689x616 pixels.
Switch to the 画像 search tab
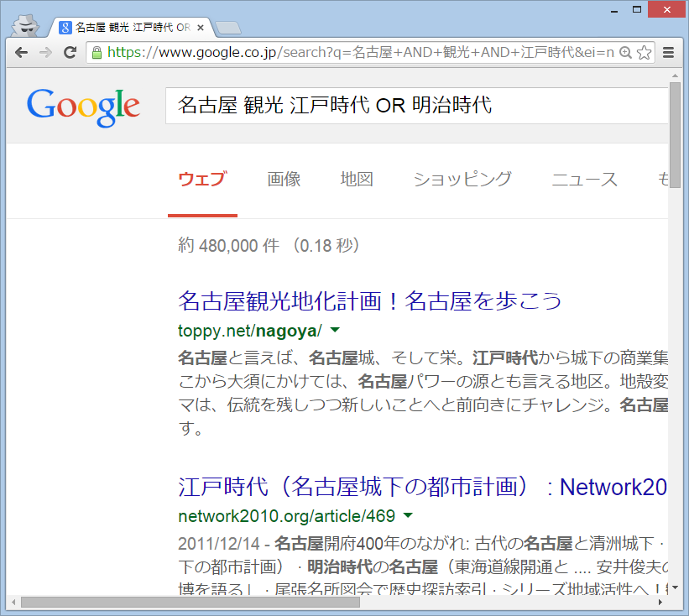pos(284,180)
